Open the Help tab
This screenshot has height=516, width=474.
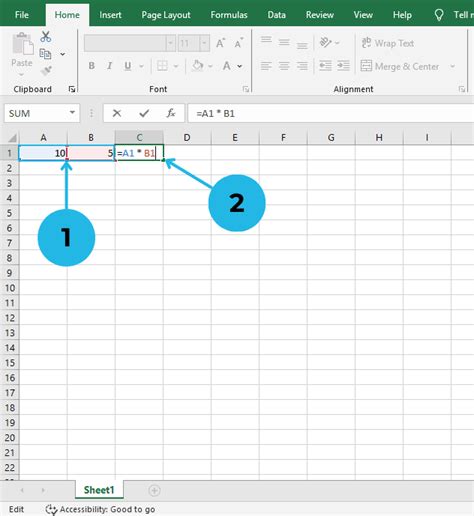[402, 15]
